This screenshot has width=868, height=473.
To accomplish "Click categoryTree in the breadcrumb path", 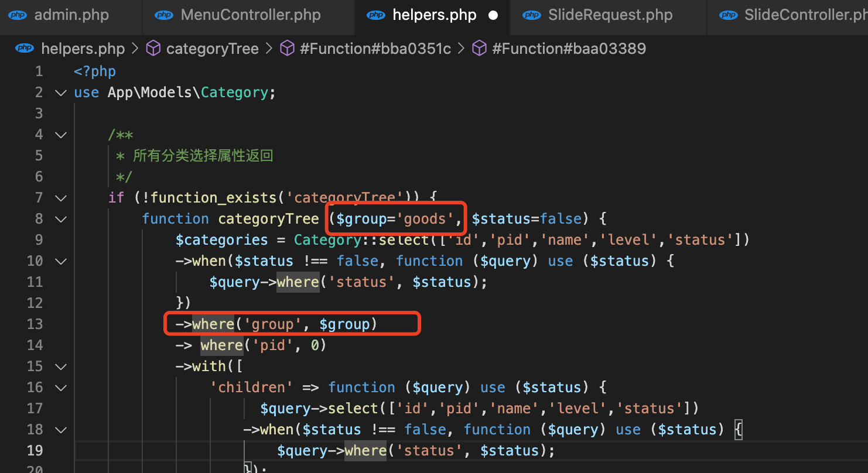I will [213, 49].
